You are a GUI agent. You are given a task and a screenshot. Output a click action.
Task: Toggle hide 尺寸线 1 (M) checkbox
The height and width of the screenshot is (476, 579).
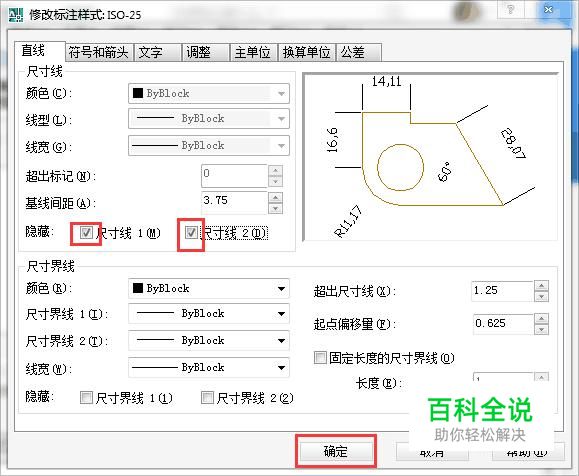tap(86, 233)
